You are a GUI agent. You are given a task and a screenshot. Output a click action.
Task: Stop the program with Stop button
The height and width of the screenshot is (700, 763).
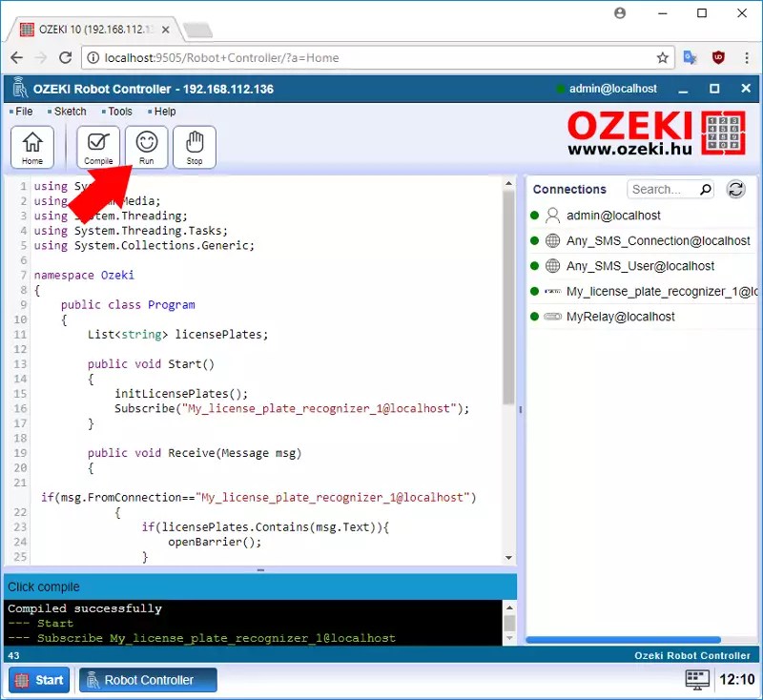pos(195,147)
